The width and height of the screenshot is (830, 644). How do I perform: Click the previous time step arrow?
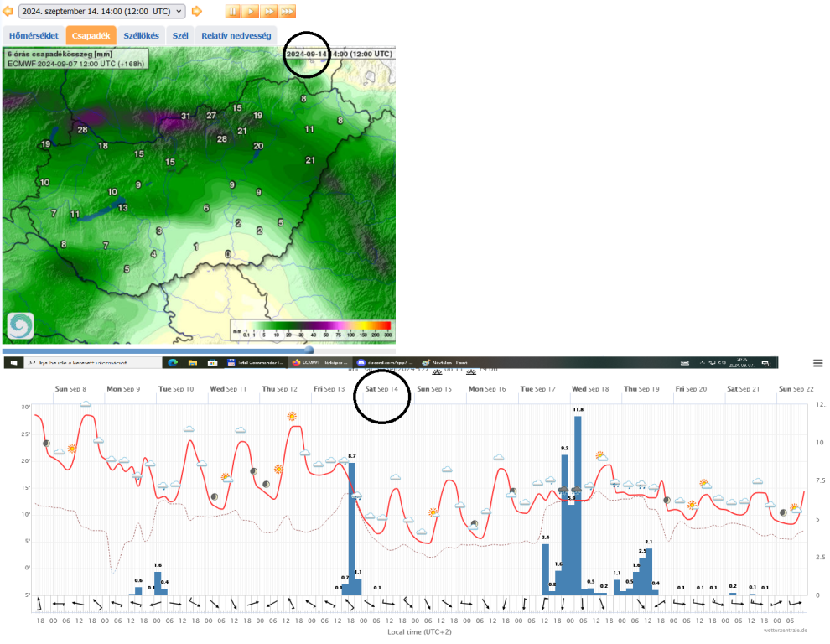[x=8, y=12]
